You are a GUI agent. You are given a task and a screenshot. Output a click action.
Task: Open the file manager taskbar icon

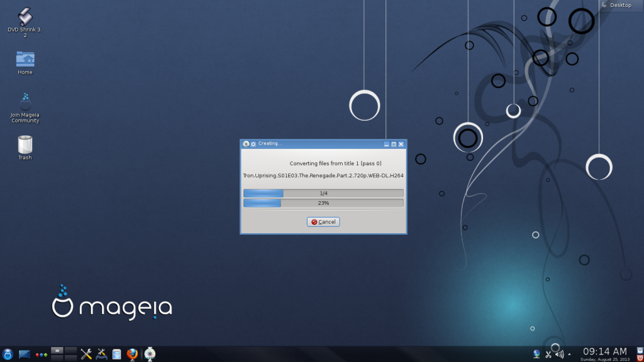116,354
